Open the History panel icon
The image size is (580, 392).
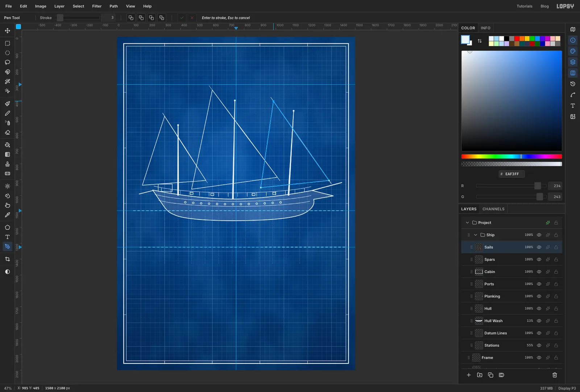click(x=573, y=84)
